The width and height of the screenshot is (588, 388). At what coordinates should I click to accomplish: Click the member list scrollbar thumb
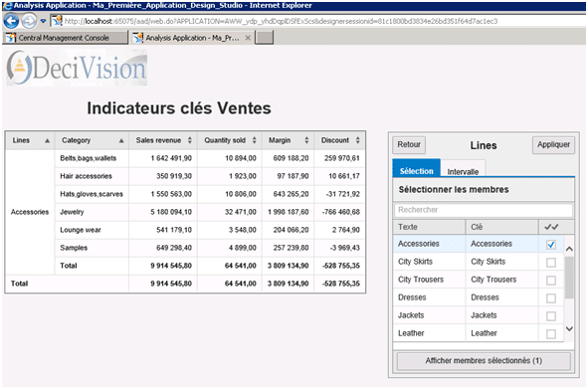click(x=569, y=278)
